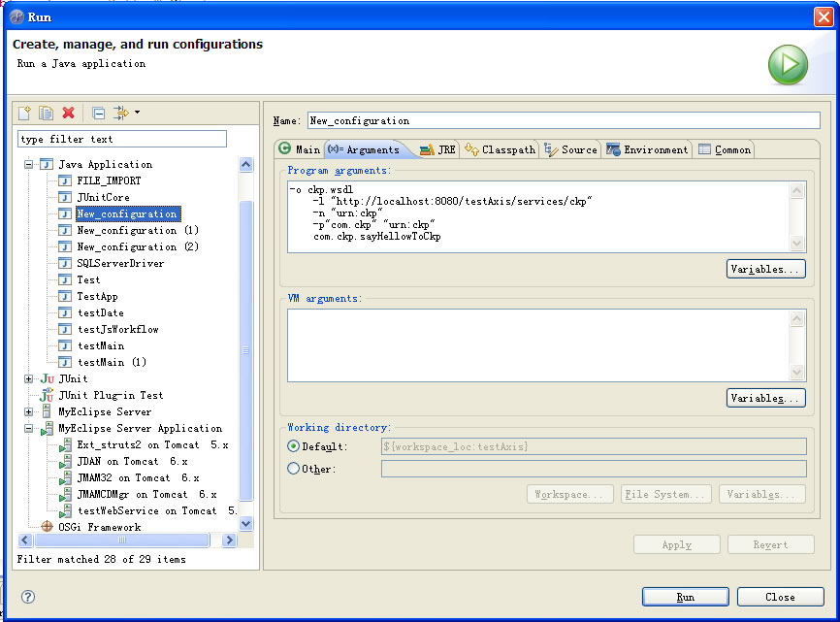Click Ext_struts2 on Tomcat server icon
This screenshot has width=840, height=622.
point(65,444)
